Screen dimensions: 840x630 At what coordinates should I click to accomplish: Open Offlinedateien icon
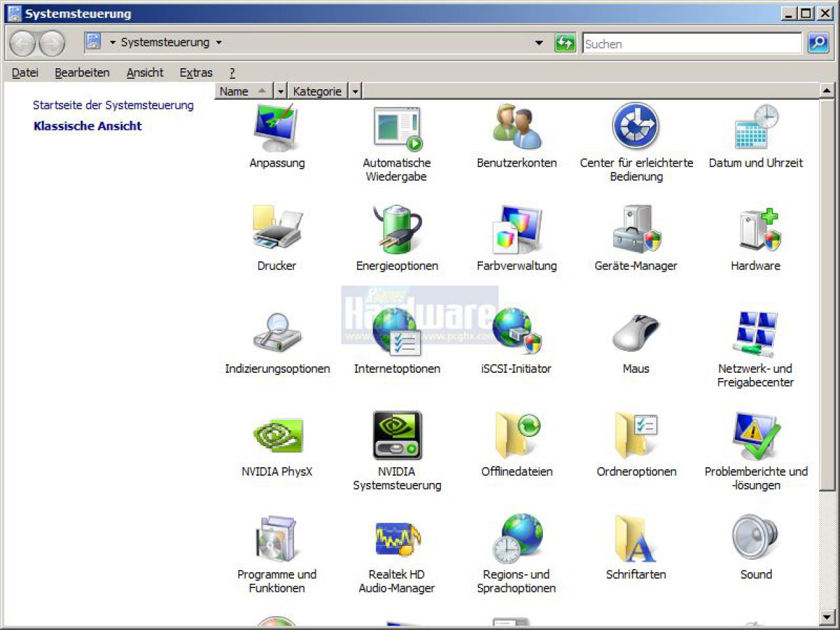tap(517, 434)
